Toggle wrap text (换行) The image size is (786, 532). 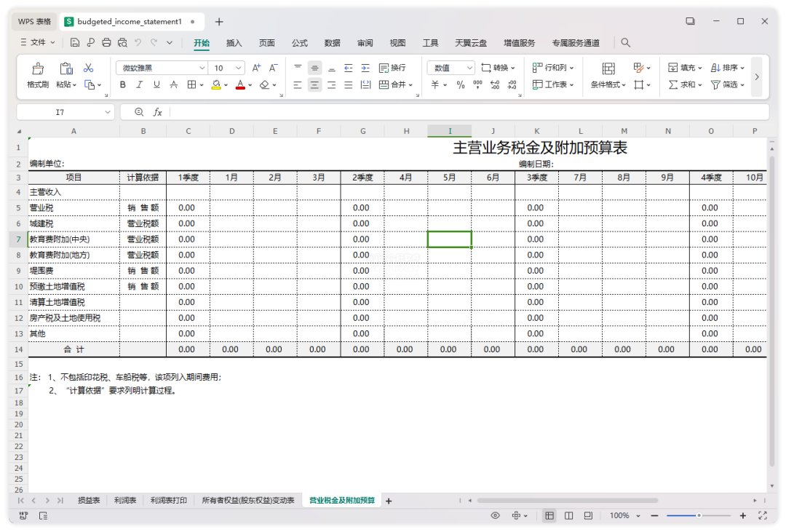392,68
